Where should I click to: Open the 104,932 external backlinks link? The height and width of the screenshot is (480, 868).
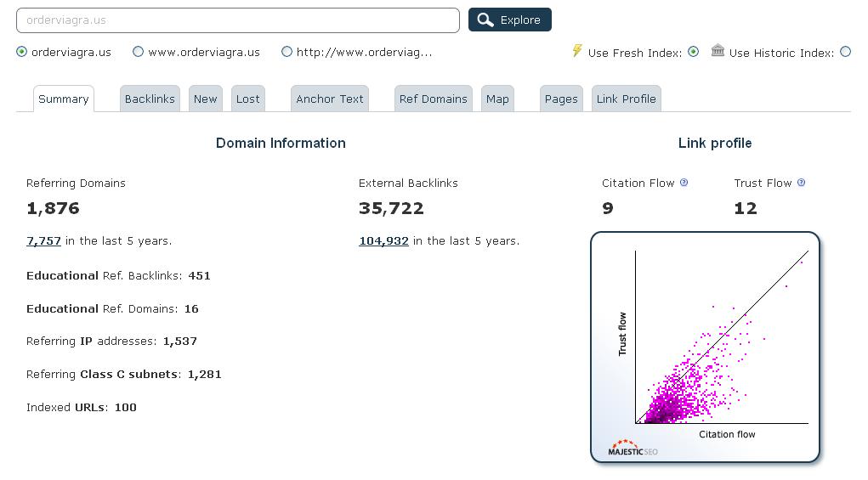tap(383, 241)
